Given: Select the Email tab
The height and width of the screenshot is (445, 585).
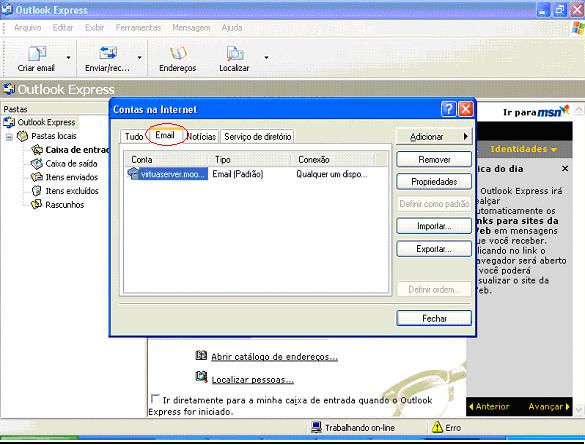Looking at the screenshot, I should pos(165,135).
